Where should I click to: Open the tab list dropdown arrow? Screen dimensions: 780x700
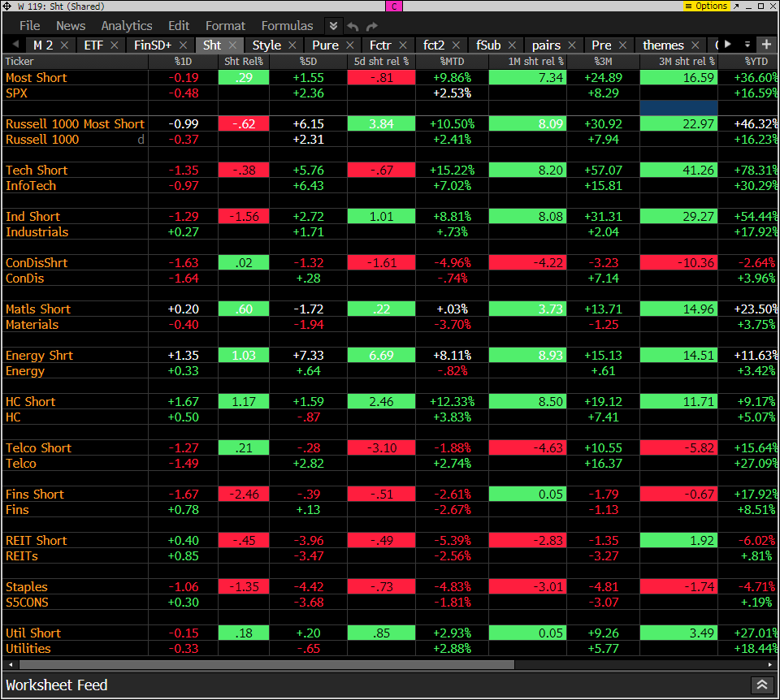747,45
